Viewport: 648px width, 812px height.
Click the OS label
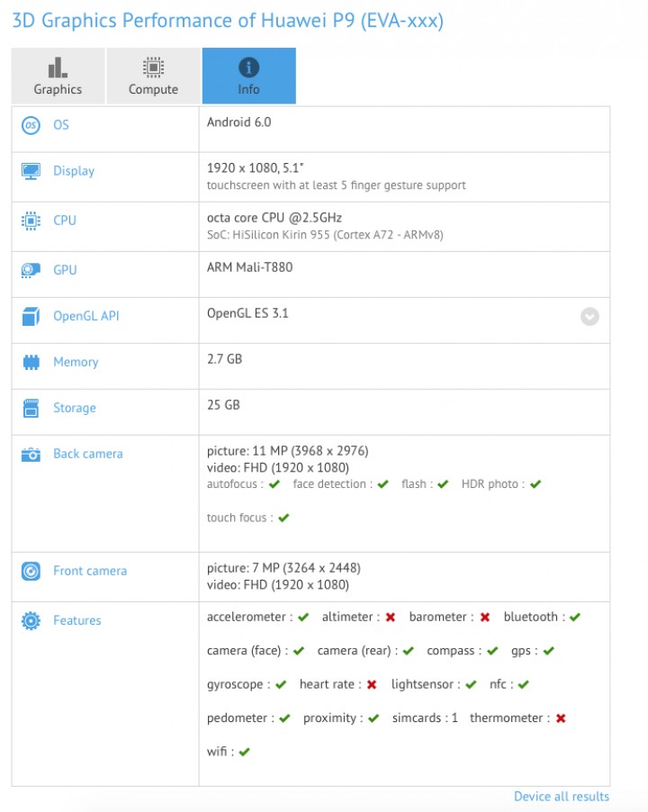tap(61, 125)
